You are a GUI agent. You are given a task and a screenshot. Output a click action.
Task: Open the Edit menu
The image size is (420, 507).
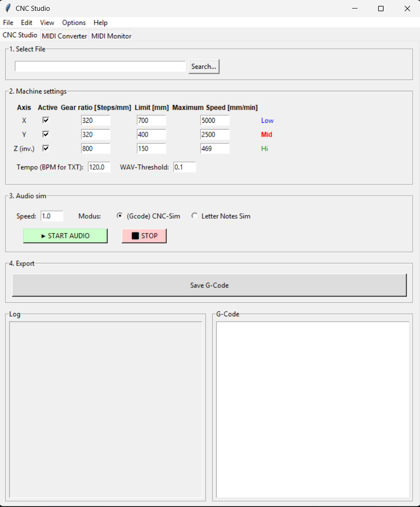[x=27, y=22]
